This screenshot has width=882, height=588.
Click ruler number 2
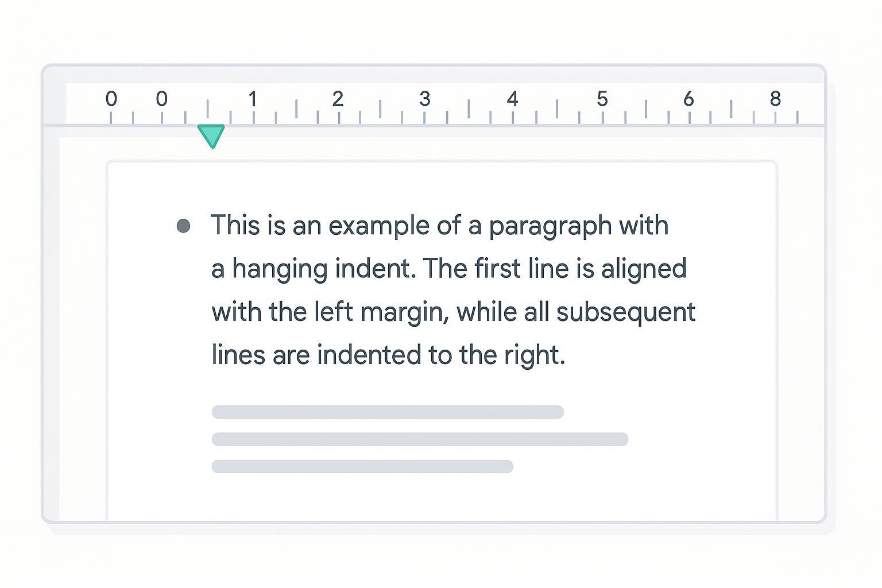click(x=338, y=99)
